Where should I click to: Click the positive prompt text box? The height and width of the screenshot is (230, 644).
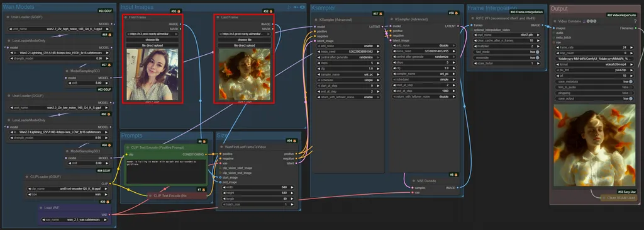coord(165,171)
